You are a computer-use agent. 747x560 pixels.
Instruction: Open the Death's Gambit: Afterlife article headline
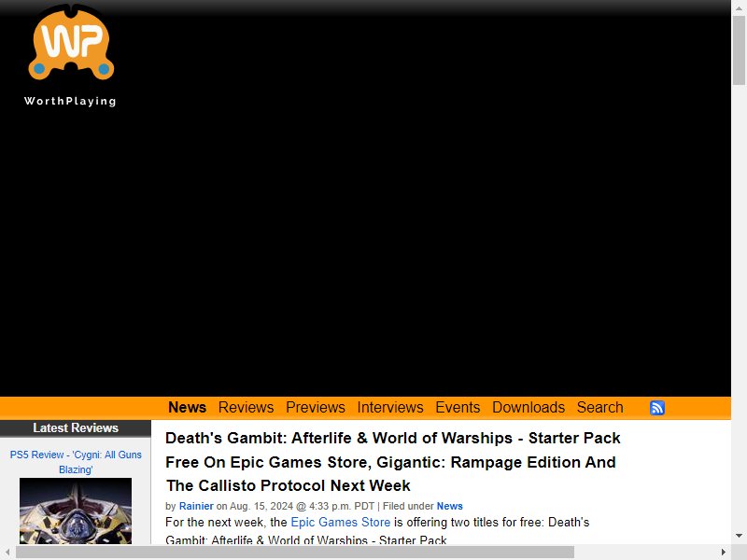point(393,461)
